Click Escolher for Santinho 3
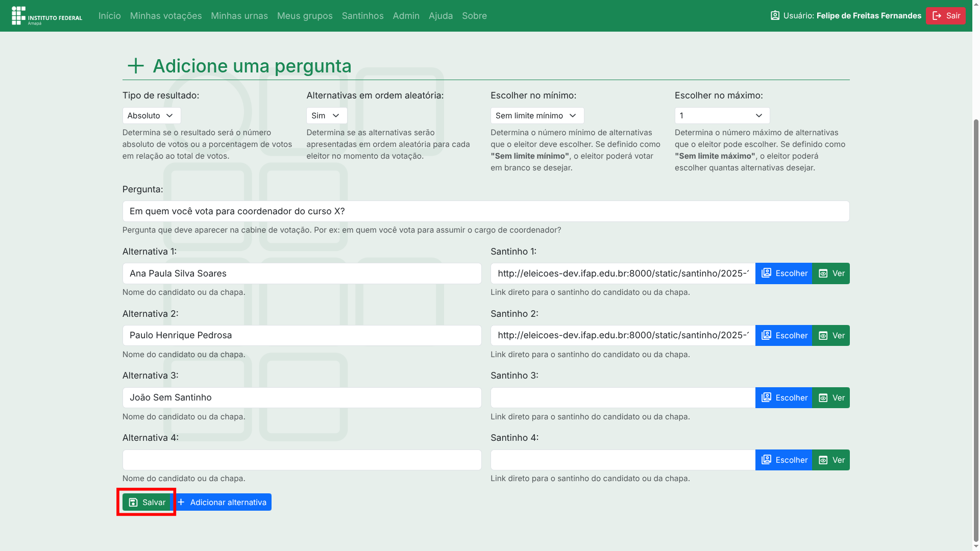The image size is (980, 551). 783,398
